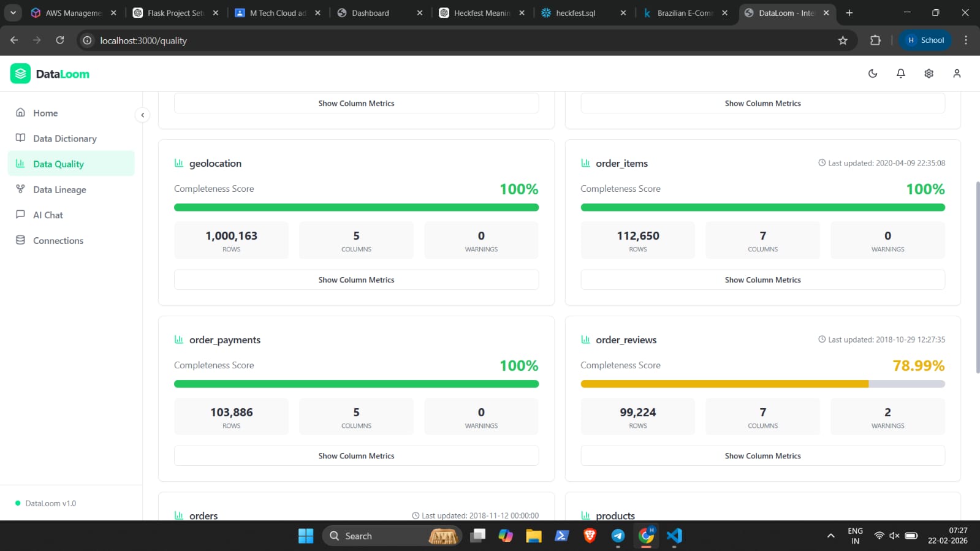Click the DataLoom logo icon
Viewport: 980px width, 551px height.
(x=20, y=74)
